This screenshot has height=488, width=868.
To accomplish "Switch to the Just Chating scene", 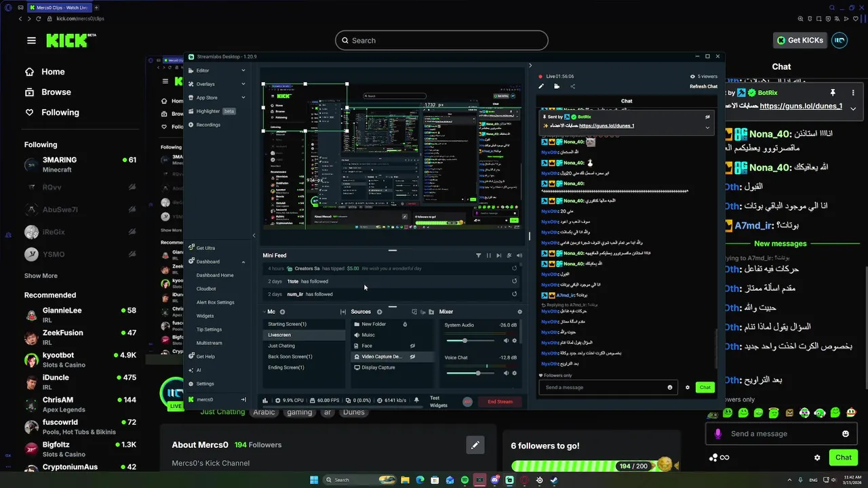I will (304, 346).
